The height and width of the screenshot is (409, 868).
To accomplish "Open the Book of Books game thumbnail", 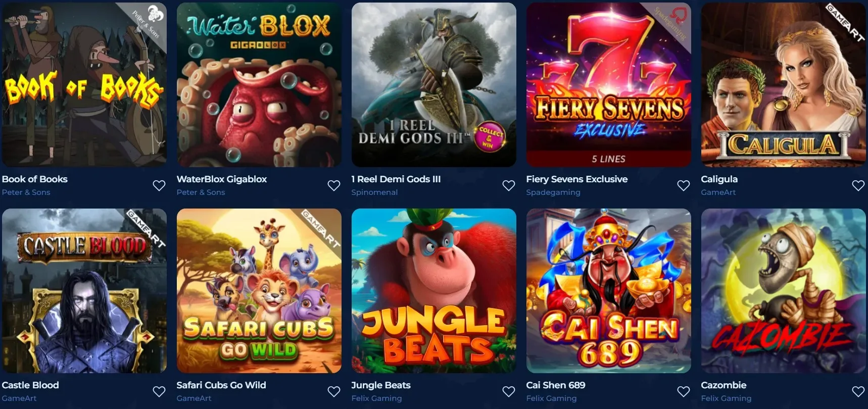I will 84,85.
